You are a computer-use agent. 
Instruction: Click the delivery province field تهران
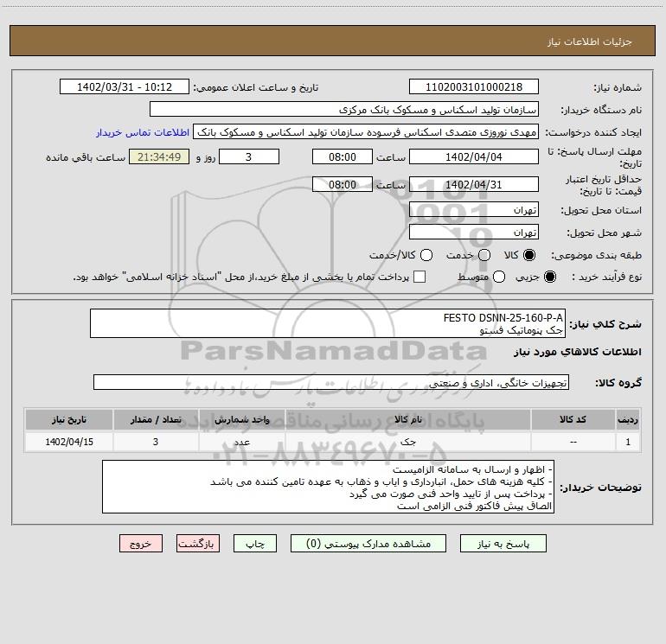click(474, 209)
